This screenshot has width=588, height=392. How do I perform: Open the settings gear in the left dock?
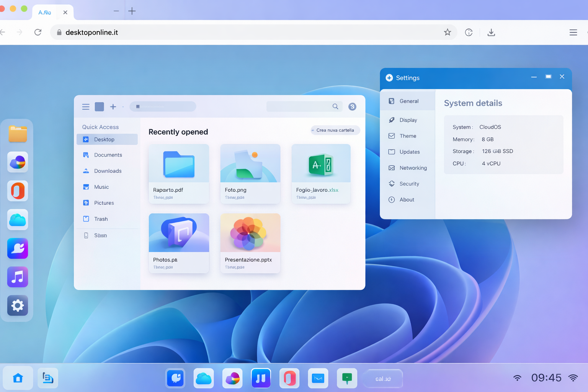(x=17, y=305)
